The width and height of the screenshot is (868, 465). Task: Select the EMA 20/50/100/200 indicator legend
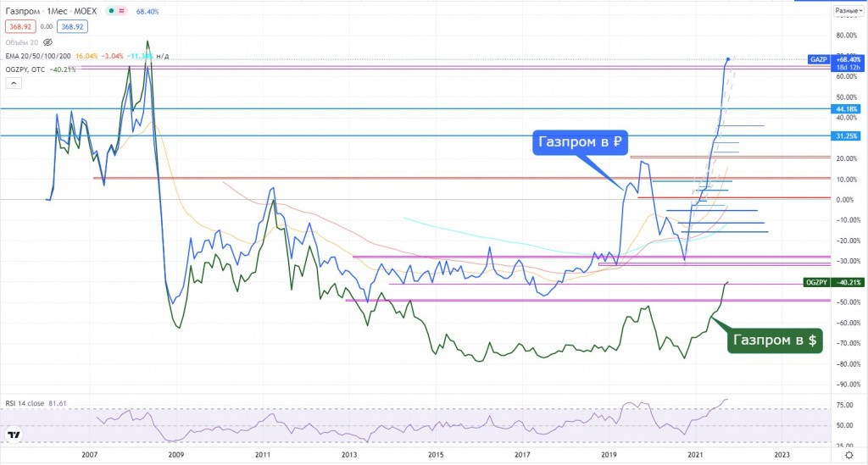pos(37,55)
